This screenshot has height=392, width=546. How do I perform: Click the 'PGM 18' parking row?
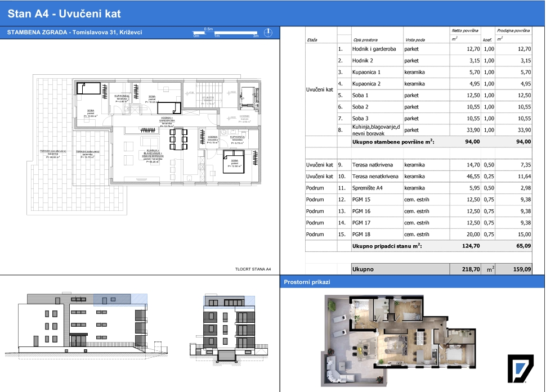pyautogui.click(x=419, y=235)
